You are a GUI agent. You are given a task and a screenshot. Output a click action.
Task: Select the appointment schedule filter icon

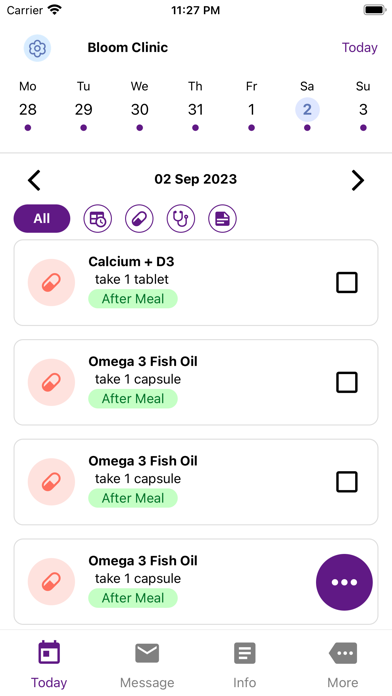tap(98, 219)
